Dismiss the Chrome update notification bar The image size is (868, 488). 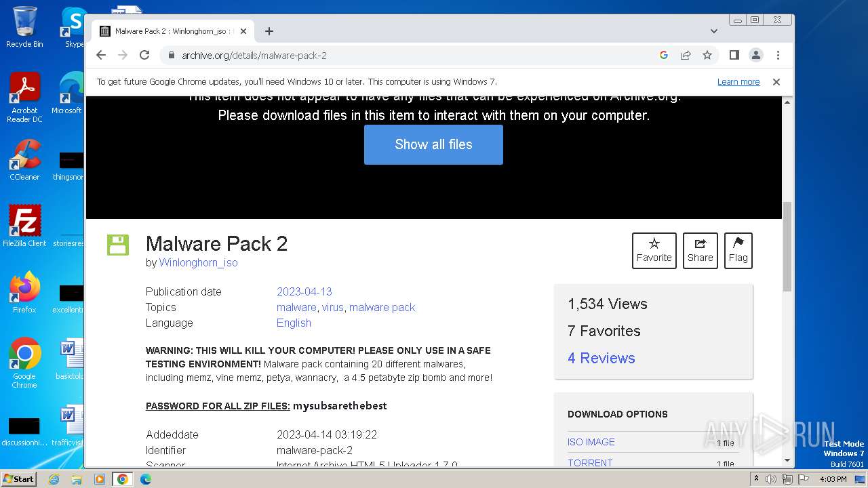(776, 81)
